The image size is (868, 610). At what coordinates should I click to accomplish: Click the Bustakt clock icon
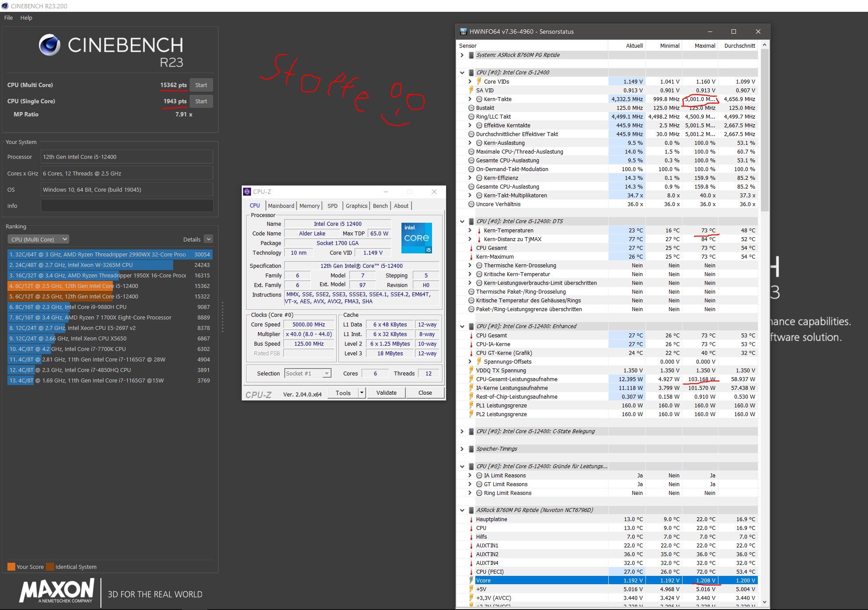[x=471, y=108]
